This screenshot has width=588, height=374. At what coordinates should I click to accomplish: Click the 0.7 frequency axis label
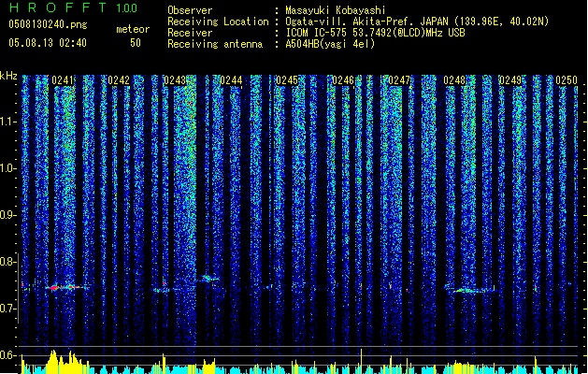click(7, 309)
